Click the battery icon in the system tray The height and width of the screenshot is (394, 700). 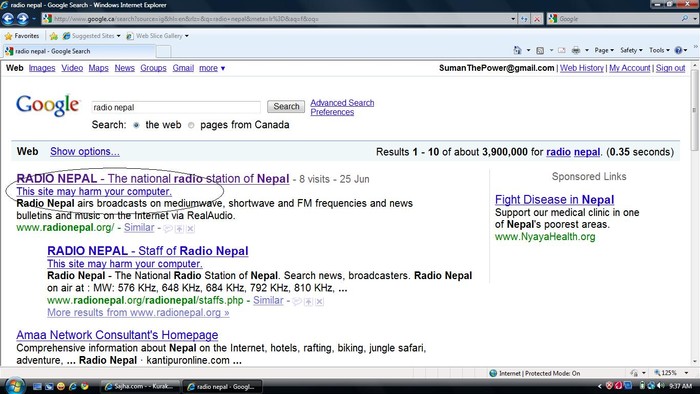[642, 386]
